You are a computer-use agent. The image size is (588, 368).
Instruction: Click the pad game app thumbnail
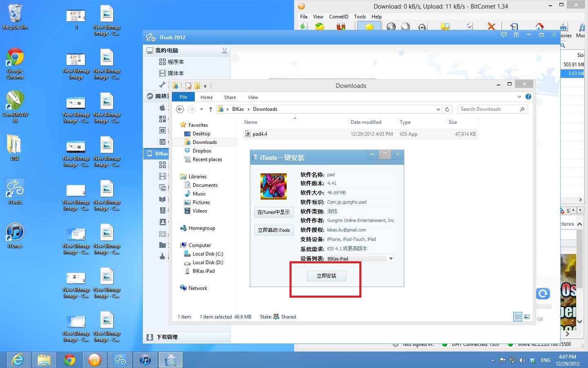(274, 186)
